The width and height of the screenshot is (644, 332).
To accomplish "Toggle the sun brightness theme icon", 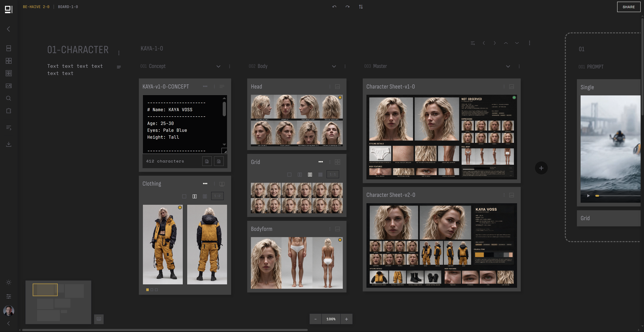I will pyautogui.click(x=9, y=282).
